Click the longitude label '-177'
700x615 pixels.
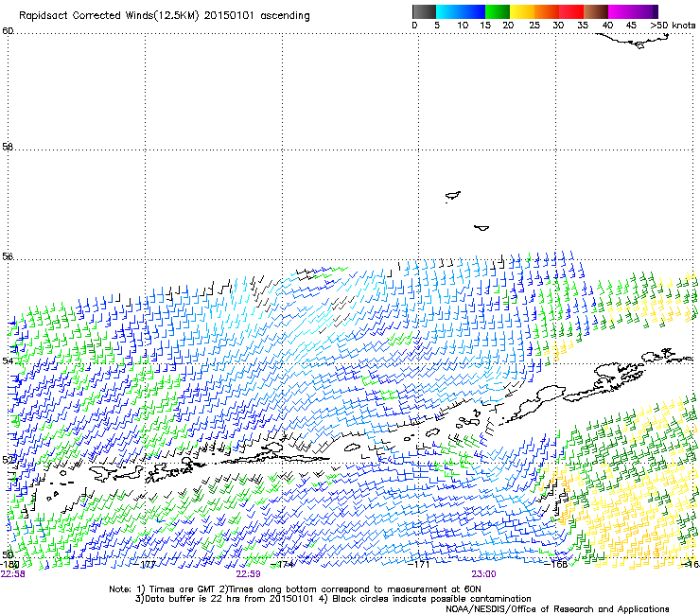click(x=145, y=564)
